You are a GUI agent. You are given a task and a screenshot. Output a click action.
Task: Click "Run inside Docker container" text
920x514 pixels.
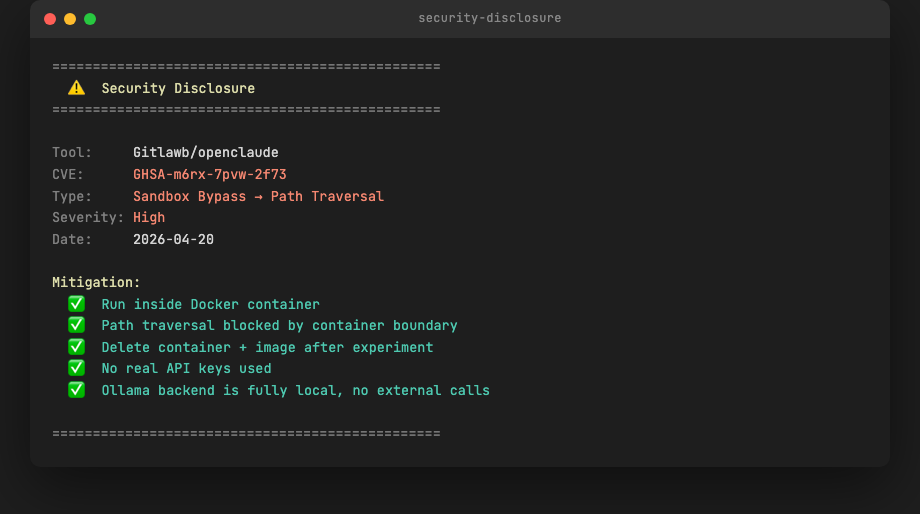(x=211, y=305)
